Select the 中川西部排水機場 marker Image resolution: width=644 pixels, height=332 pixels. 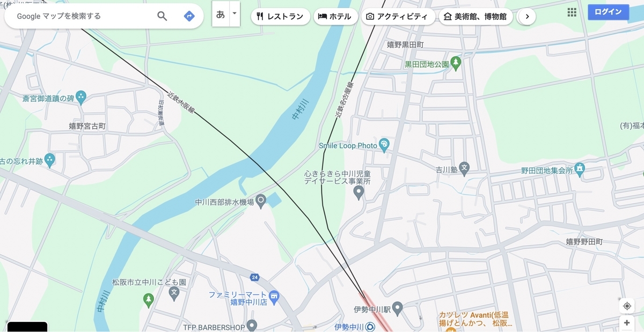coord(261,202)
